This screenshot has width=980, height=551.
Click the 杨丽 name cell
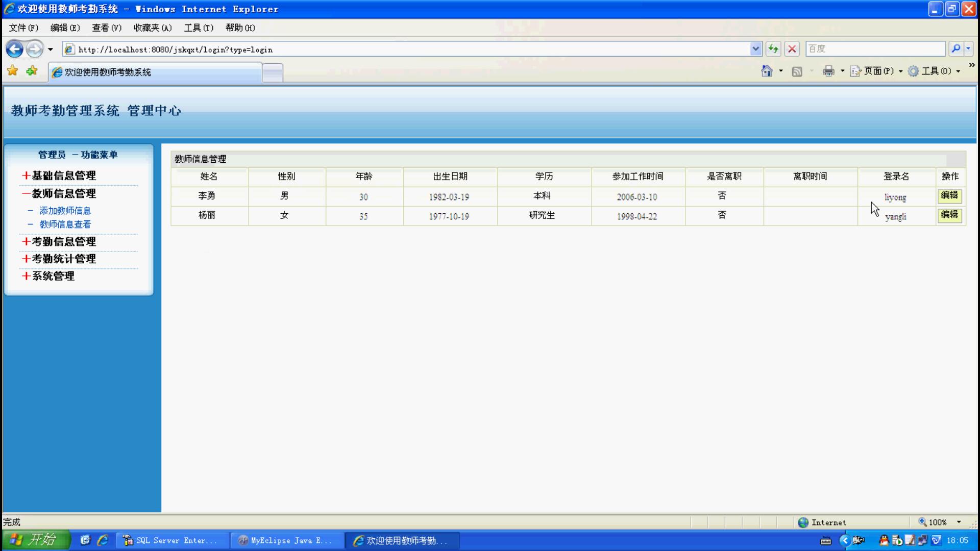pos(210,216)
